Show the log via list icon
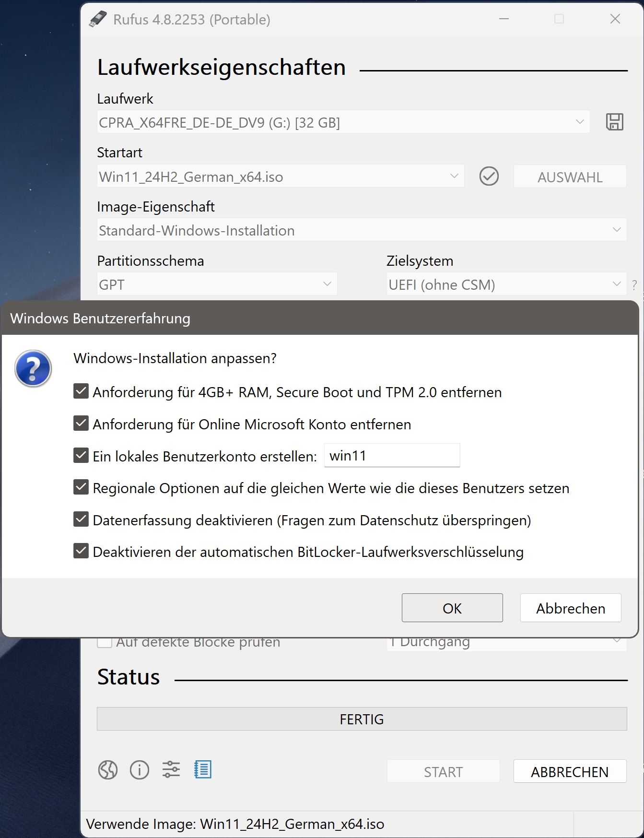Screen dimensions: 644x838 (203, 769)
